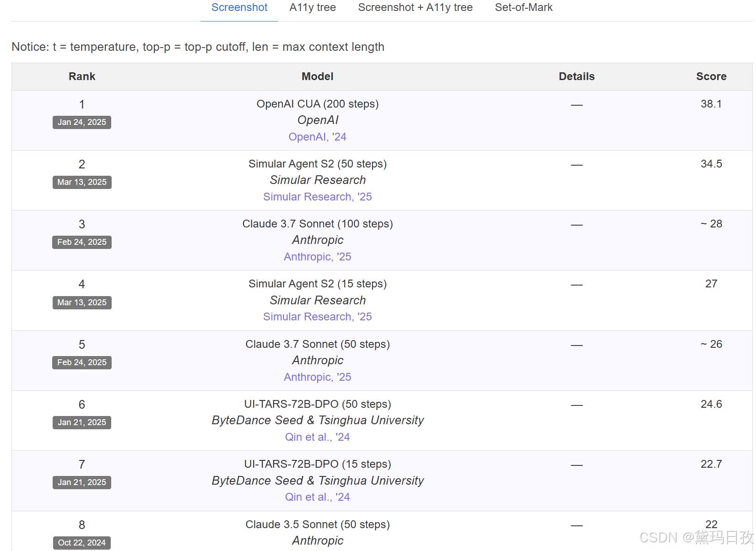Switch to the Screenshot tab
The width and height of the screenshot is (756, 551).
tap(239, 8)
